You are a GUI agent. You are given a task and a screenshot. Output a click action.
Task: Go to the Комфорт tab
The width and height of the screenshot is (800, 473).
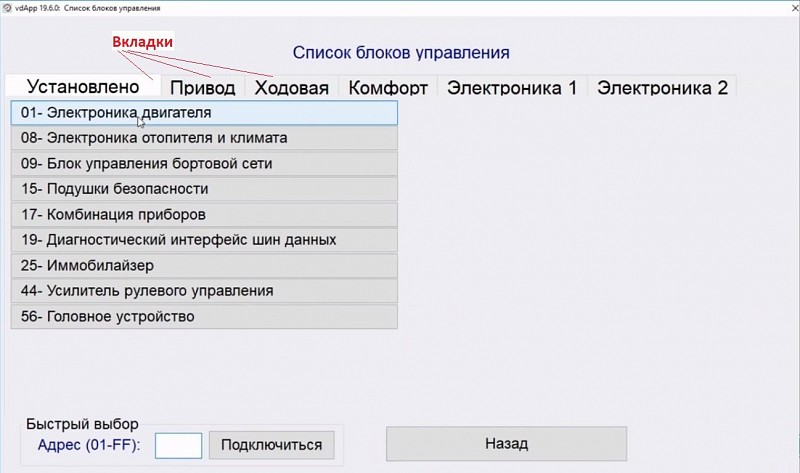pyautogui.click(x=388, y=88)
